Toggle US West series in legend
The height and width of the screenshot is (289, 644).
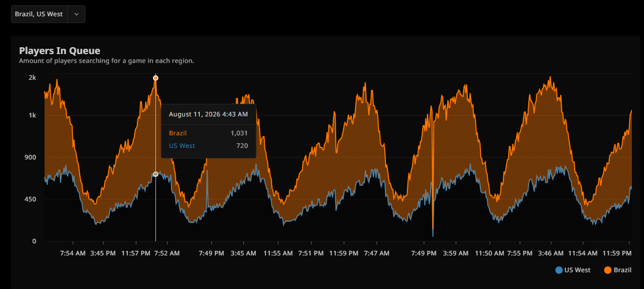(573, 270)
